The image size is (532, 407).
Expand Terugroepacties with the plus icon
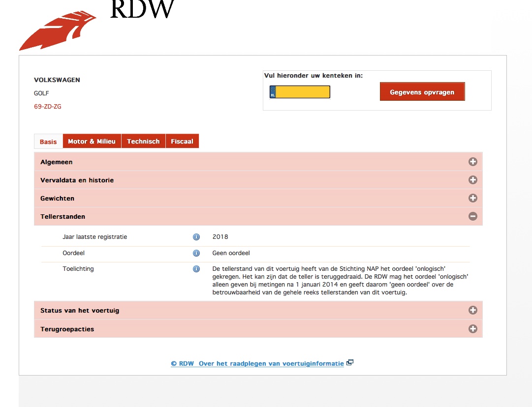pyautogui.click(x=472, y=329)
